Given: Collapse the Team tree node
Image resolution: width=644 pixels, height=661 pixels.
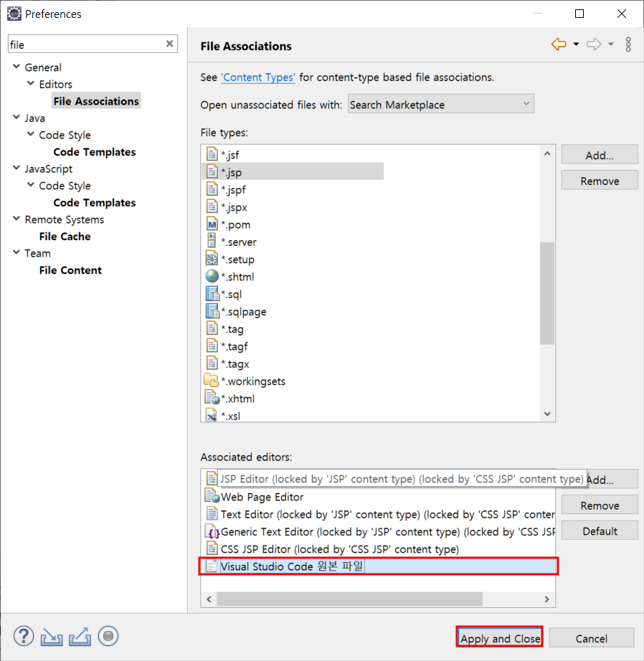Looking at the screenshot, I should [x=16, y=252].
